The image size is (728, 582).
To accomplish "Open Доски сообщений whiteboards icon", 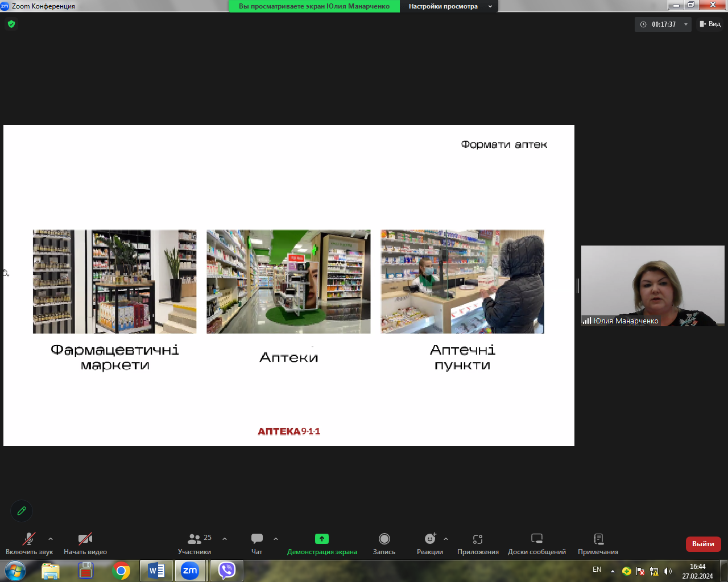I will pyautogui.click(x=537, y=538).
